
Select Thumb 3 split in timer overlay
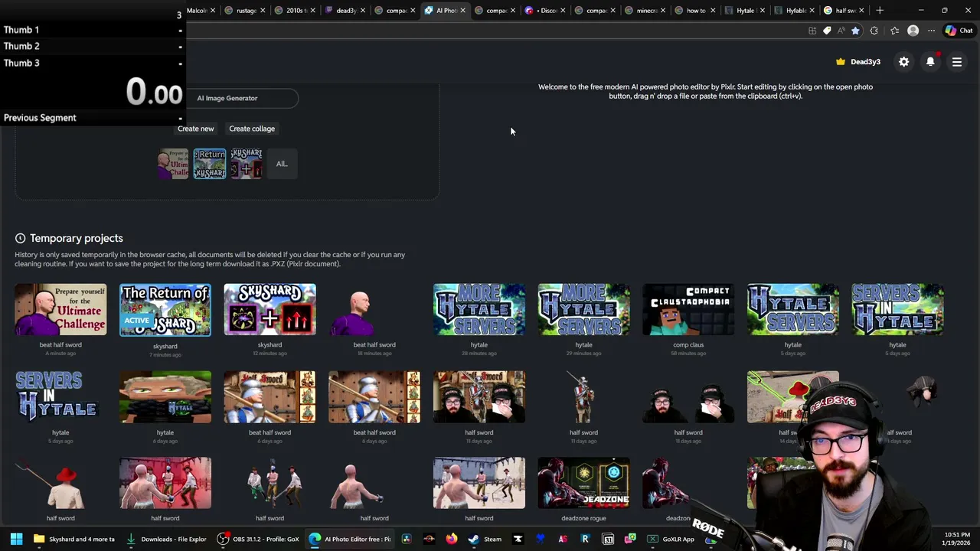click(x=93, y=63)
